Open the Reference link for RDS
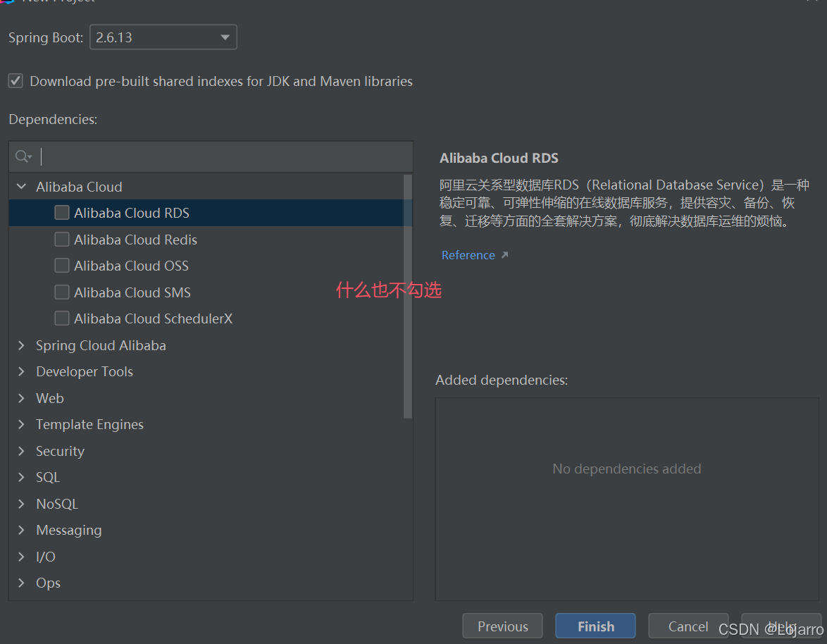The height and width of the screenshot is (644, 827). click(x=468, y=255)
